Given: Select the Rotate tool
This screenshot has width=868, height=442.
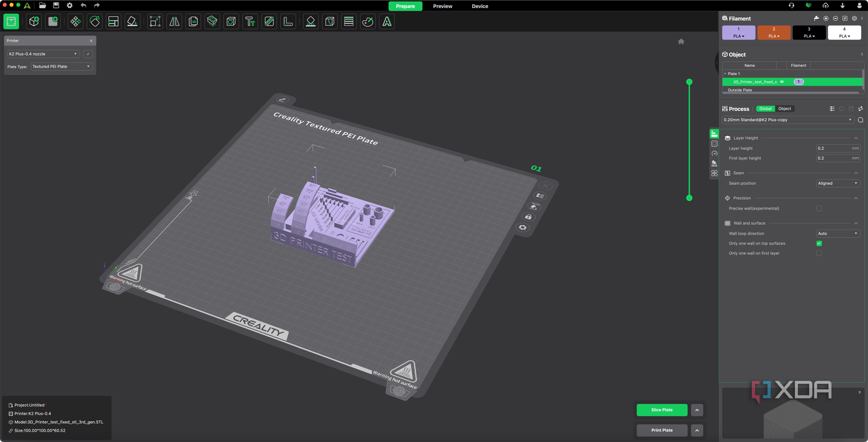Looking at the screenshot, I should click(94, 21).
